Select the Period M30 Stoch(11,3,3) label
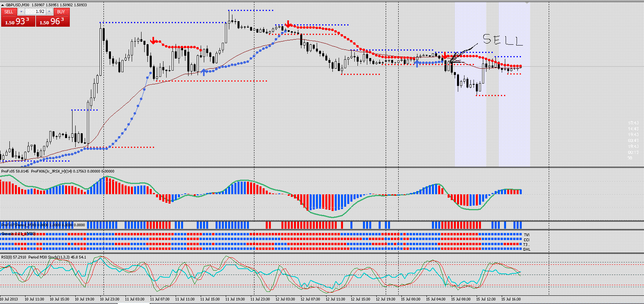 tap(49, 257)
